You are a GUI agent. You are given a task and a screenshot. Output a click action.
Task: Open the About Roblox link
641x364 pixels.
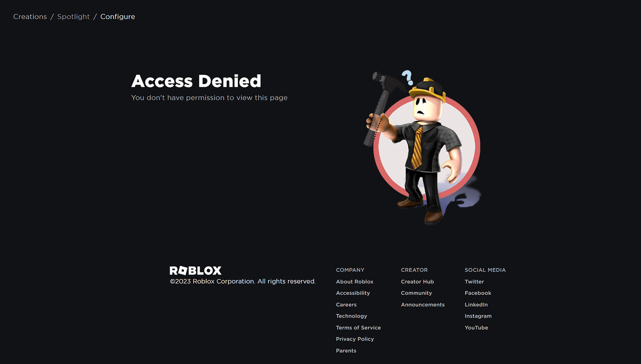coord(354,282)
